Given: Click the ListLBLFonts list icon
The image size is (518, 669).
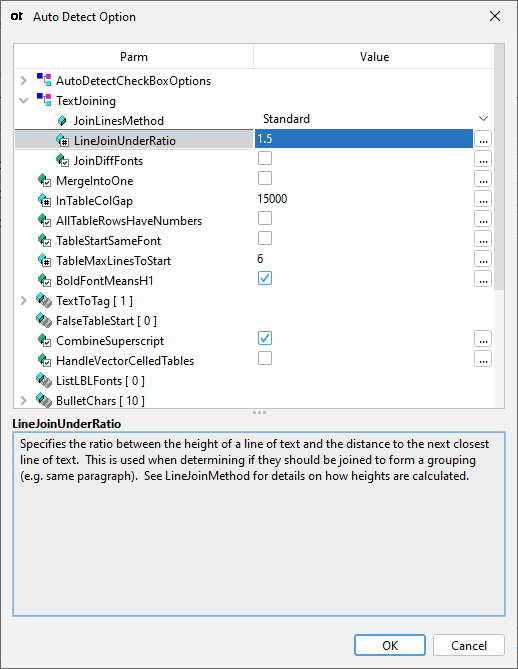Looking at the screenshot, I should [44, 380].
